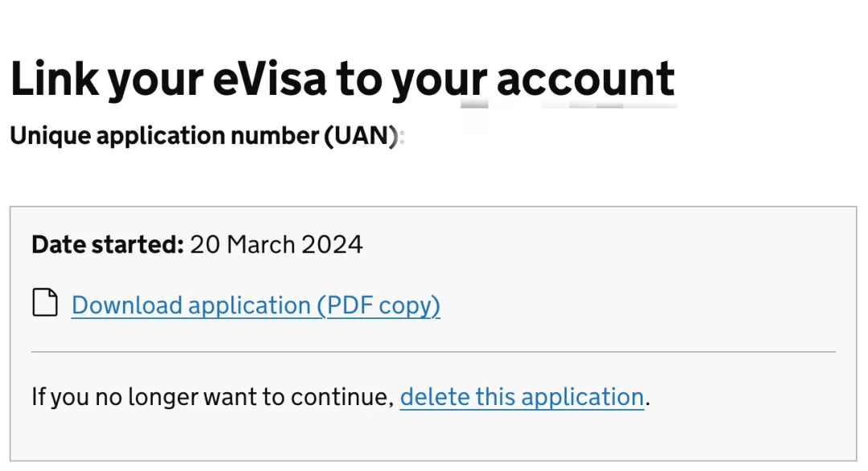
Task: Click the word Link in the page heading
Action: pos(53,79)
